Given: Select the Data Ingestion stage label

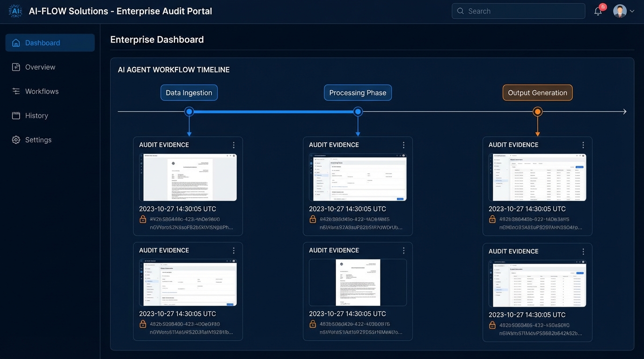Looking at the screenshot, I should tap(189, 93).
